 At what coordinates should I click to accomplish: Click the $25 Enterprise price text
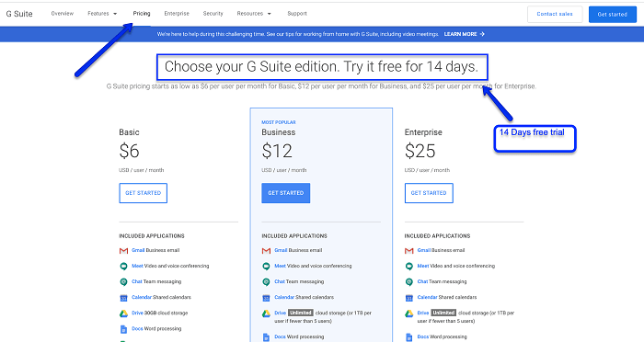(x=420, y=151)
